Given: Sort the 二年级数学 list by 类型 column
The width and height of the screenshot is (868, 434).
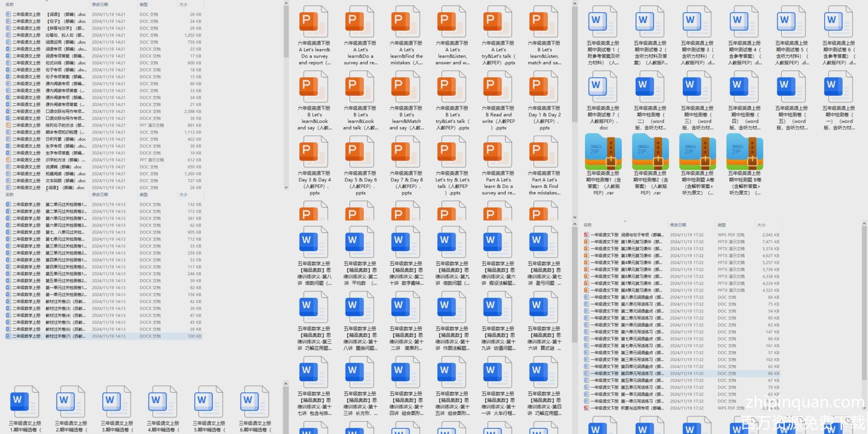Looking at the screenshot, I should point(144,194).
